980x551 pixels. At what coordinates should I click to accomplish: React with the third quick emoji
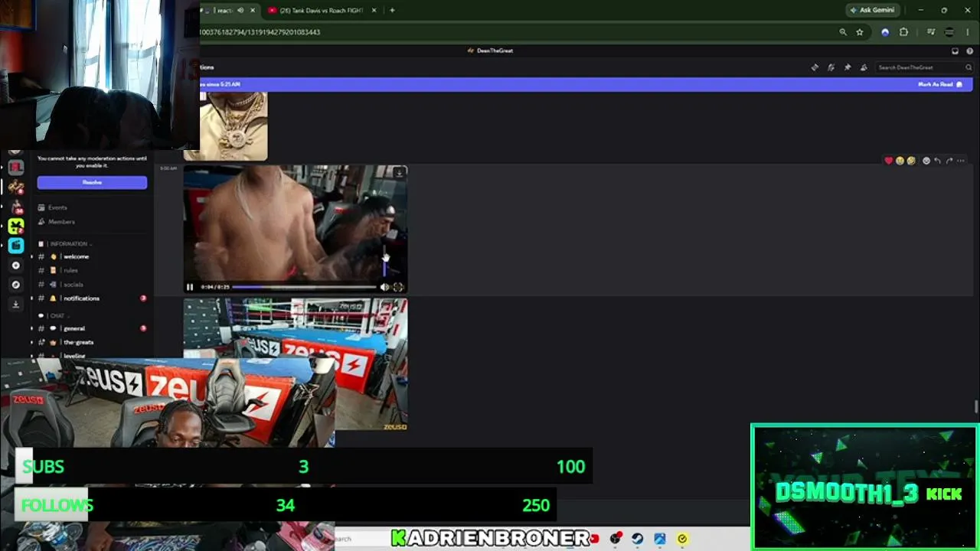[x=910, y=161]
